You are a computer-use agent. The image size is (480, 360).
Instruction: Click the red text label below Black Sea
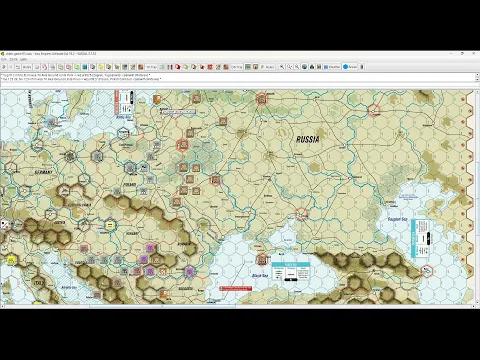(236, 288)
